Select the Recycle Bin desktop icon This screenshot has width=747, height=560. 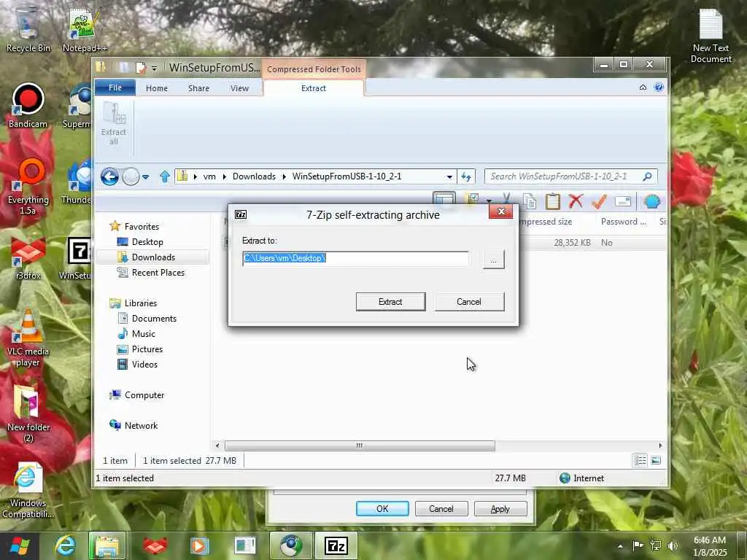click(x=28, y=29)
